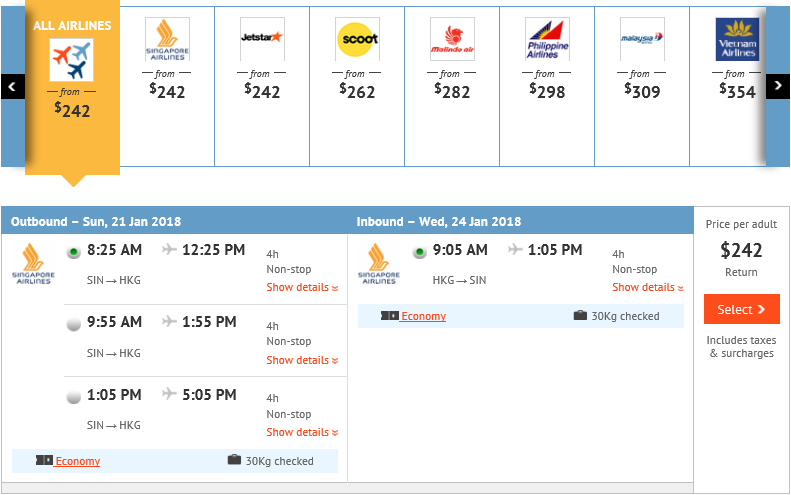
Task: Click the plane icon beside inbound 1:05 PM arrival
Action: [515, 249]
